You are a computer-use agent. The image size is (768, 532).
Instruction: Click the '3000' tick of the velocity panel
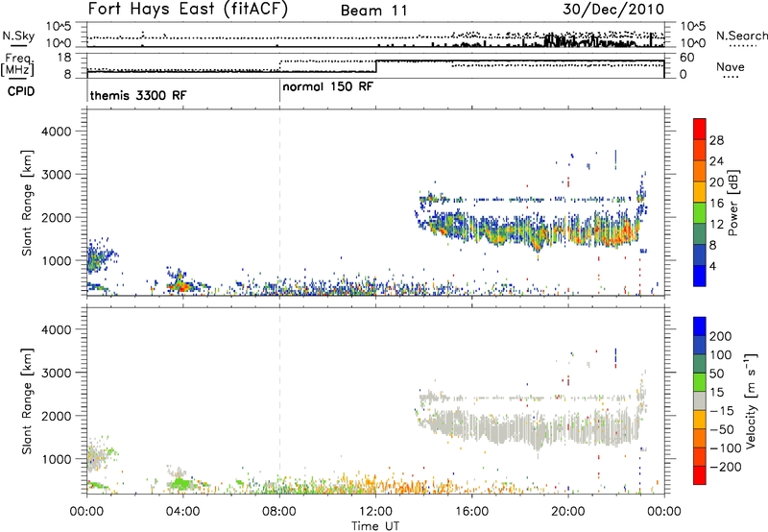coord(57,373)
